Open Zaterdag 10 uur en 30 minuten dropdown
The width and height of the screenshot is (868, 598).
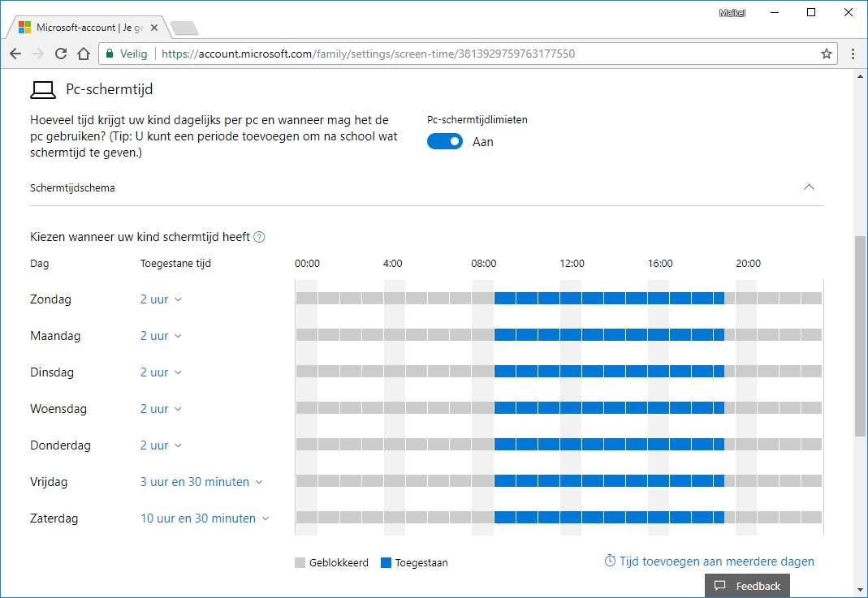pyautogui.click(x=205, y=518)
